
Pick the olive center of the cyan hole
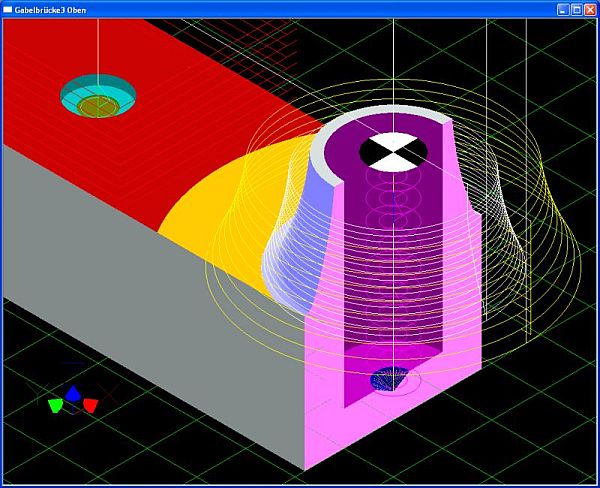(x=99, y=104)
